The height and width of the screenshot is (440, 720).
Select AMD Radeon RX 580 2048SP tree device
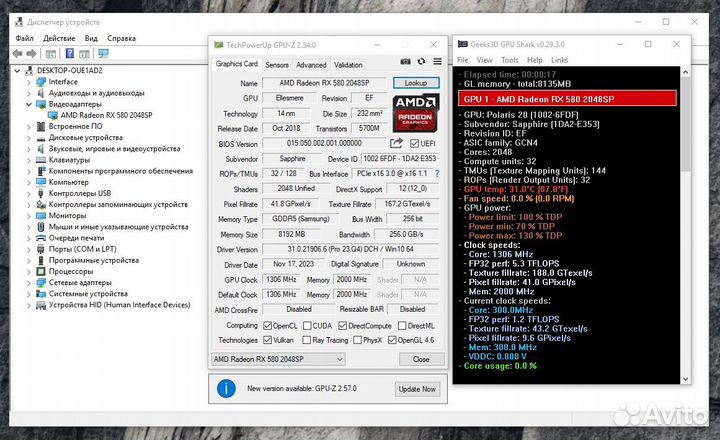(107, 115)
